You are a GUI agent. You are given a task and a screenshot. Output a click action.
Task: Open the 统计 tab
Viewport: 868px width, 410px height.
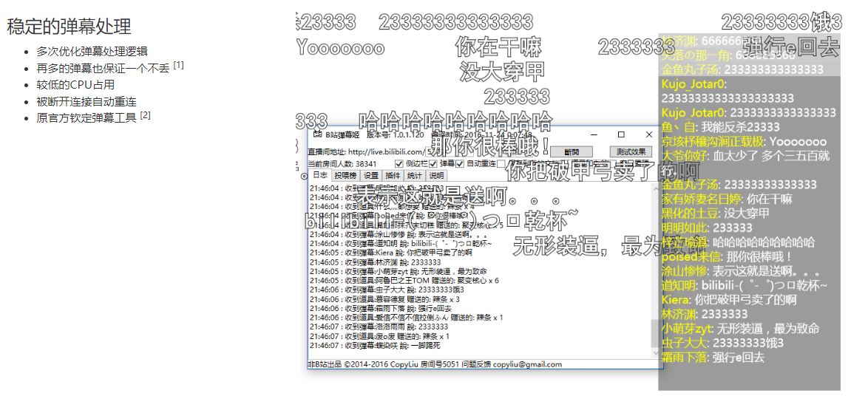pos(414,176)
